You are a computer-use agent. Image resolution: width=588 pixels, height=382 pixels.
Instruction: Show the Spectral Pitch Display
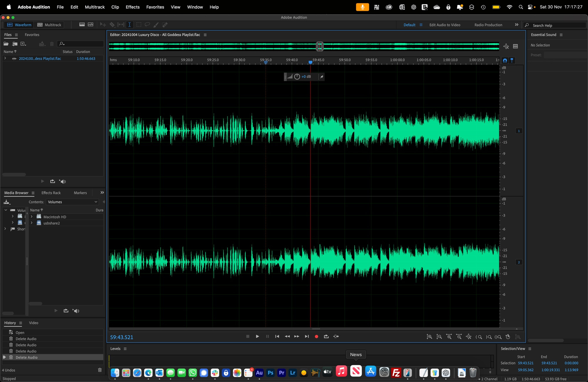point(91,25)
